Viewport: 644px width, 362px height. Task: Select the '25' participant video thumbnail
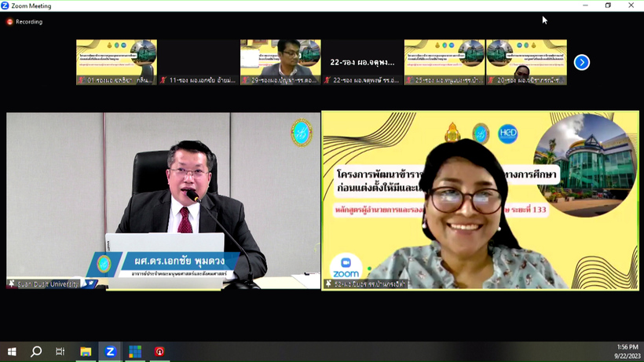[x=445, y=62]
